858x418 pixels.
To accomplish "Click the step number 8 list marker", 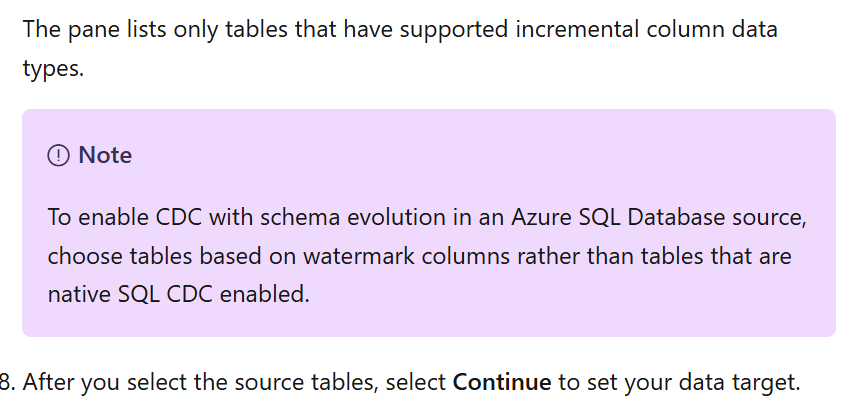I will pyautogui.click(x=7, y=382).
